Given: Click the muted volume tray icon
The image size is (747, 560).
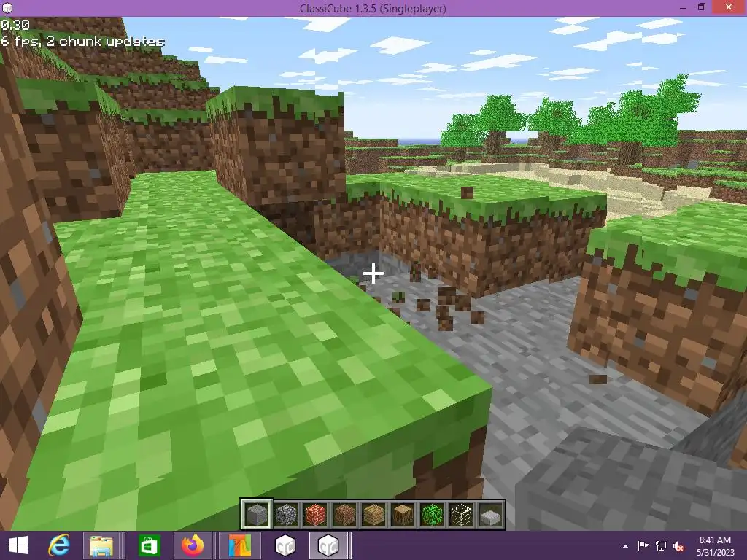Looking at the screenshot, I should pos(678,546).
